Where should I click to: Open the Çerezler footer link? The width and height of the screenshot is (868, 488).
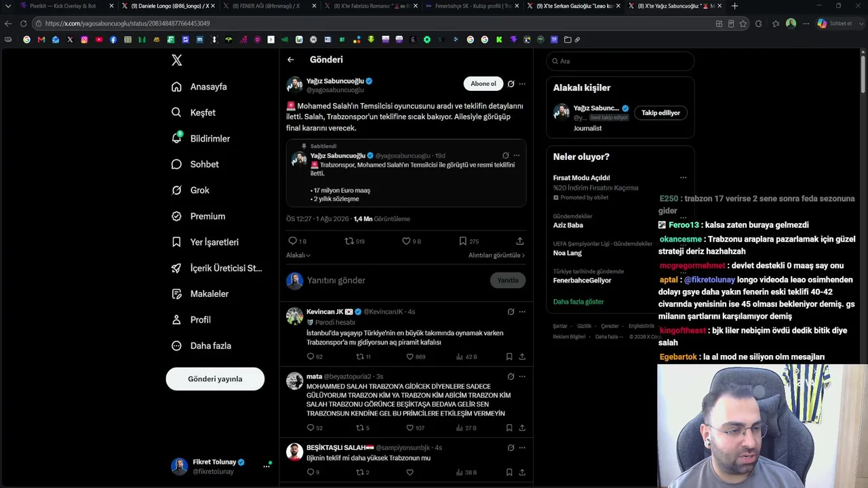[x=610, y=326]
